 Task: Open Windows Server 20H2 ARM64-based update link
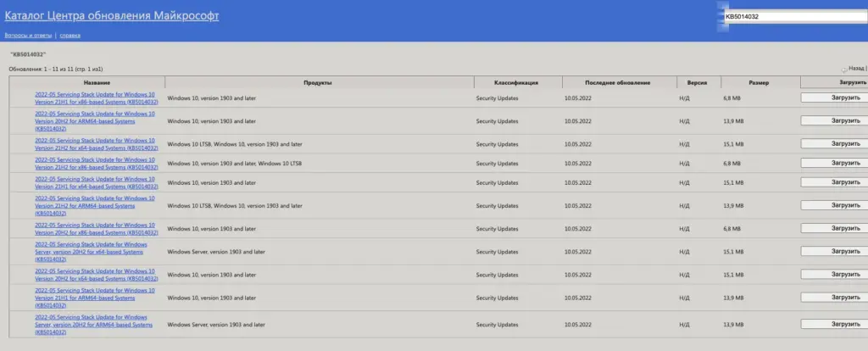click(93, 325)
